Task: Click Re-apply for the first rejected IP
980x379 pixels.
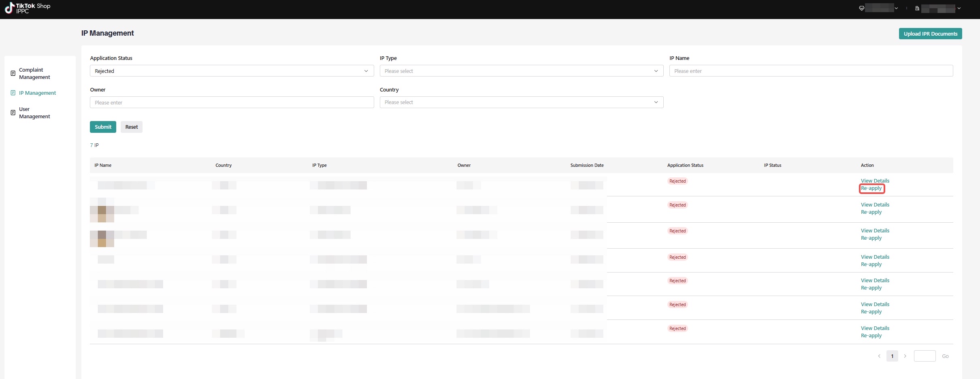Action: 871,188
